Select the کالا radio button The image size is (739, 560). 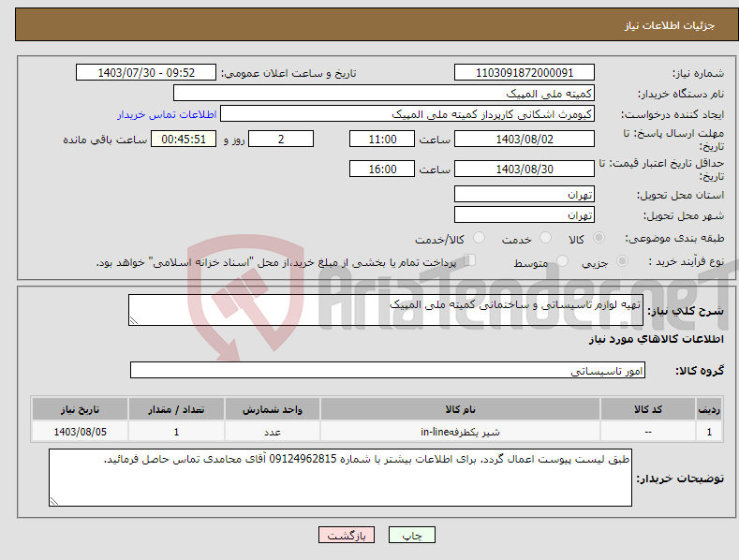point(599,238)
